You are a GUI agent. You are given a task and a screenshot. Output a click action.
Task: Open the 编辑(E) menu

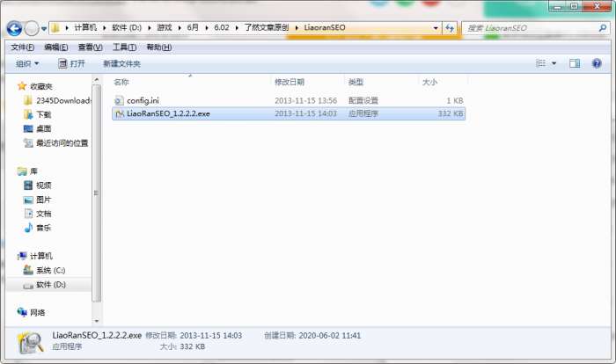coord(55,47)
